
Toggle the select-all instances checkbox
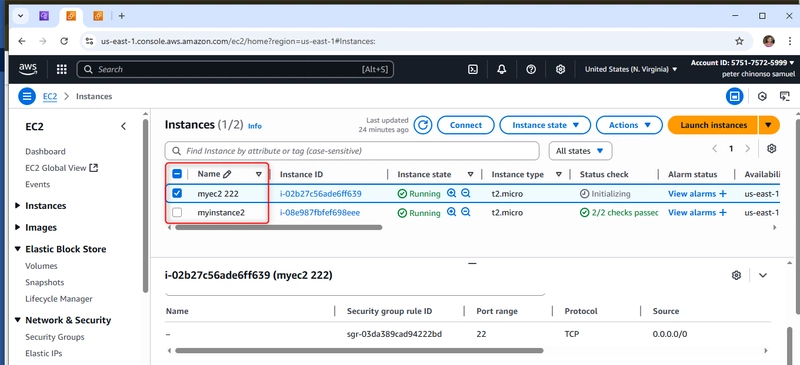point(177,174)
